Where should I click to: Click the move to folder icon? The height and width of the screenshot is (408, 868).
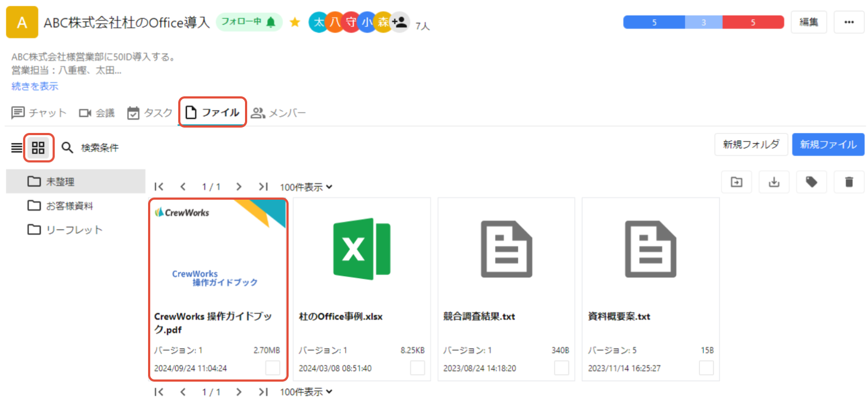tap(737, 182)
